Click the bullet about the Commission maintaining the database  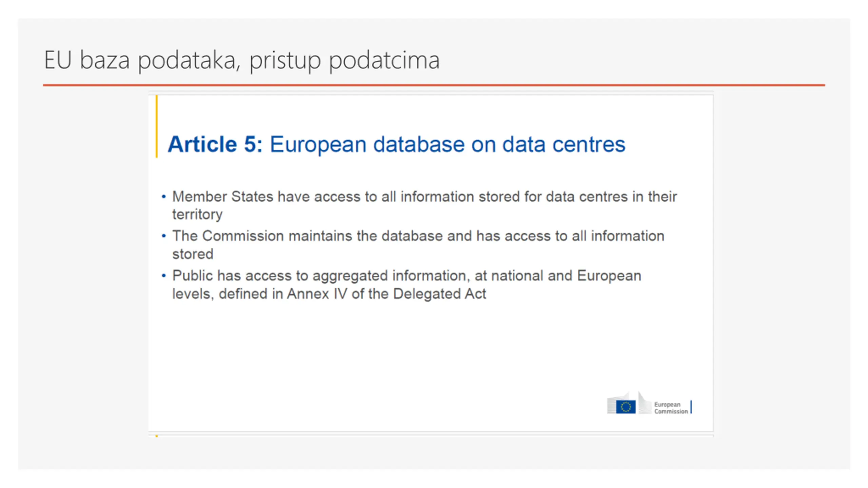click(418, 245)
